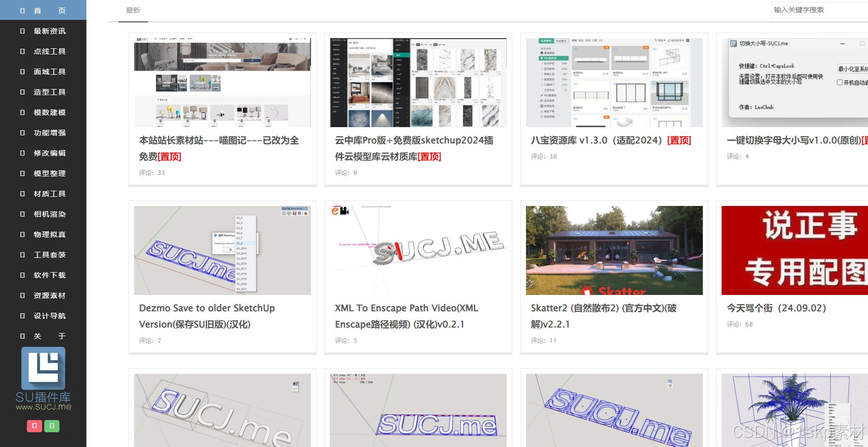The image size is (868, 447).
Task: Open the 八宝资源库 window models thumbnail
Action: [614, 82]
